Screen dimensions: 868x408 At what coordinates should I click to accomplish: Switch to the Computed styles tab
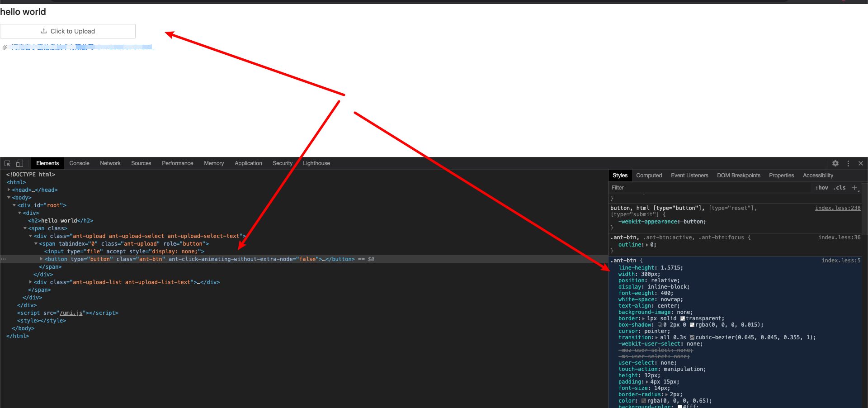pos(649,176)
